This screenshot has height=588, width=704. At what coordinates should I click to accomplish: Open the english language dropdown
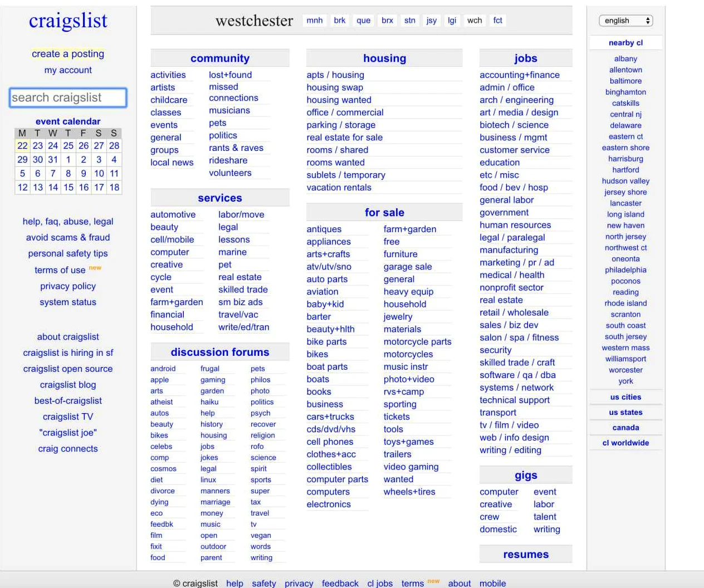(625, 21)
